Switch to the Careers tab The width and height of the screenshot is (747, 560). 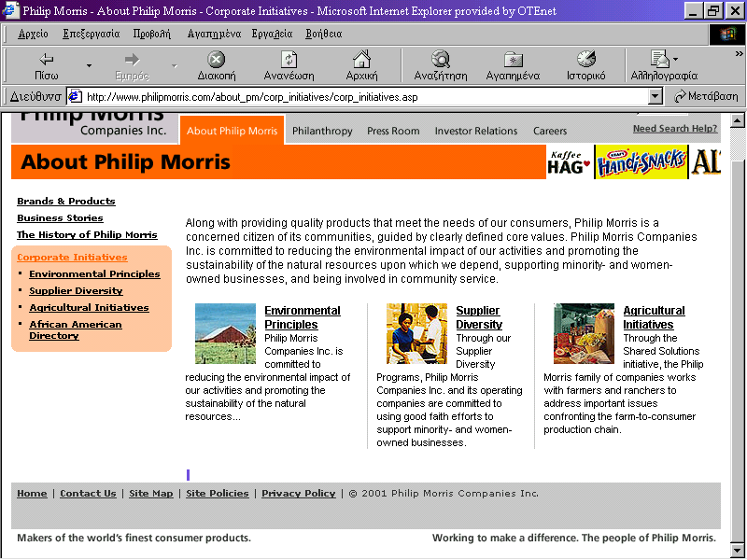coord(550,131)
